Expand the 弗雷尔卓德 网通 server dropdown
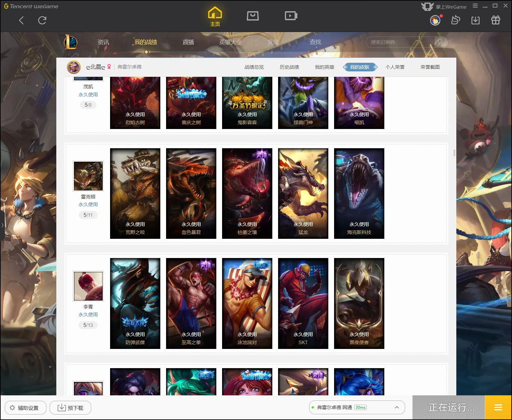Viewport: 512px width, 420px height. (357, 408)
